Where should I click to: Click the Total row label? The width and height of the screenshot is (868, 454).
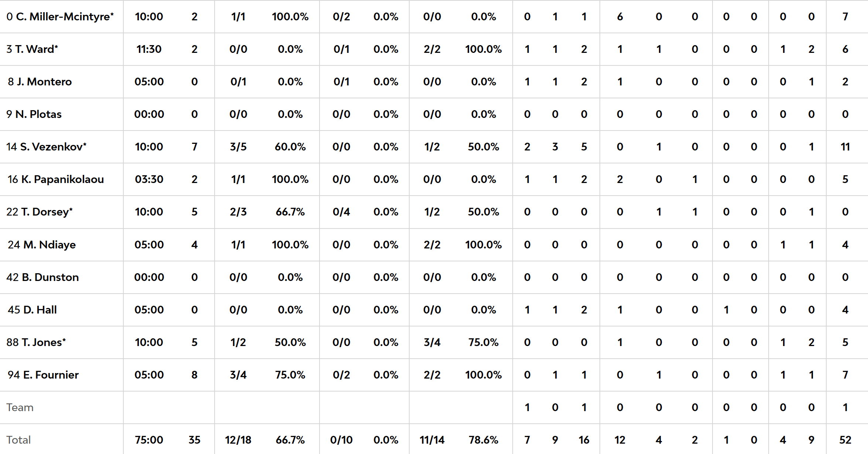pyautogui.click(x=18, y=440)
